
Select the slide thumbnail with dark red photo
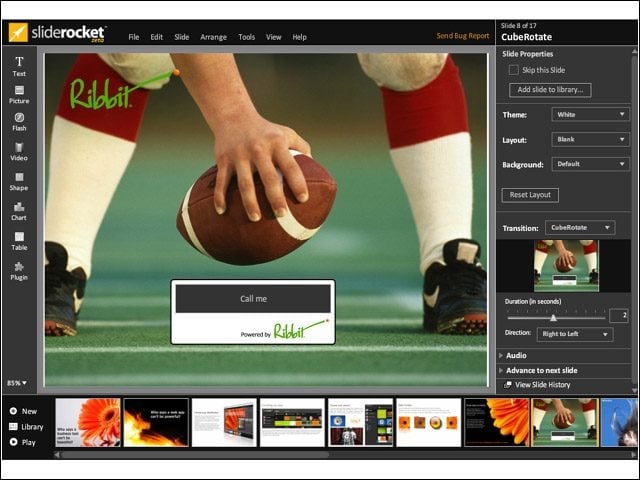click(360, 422)
